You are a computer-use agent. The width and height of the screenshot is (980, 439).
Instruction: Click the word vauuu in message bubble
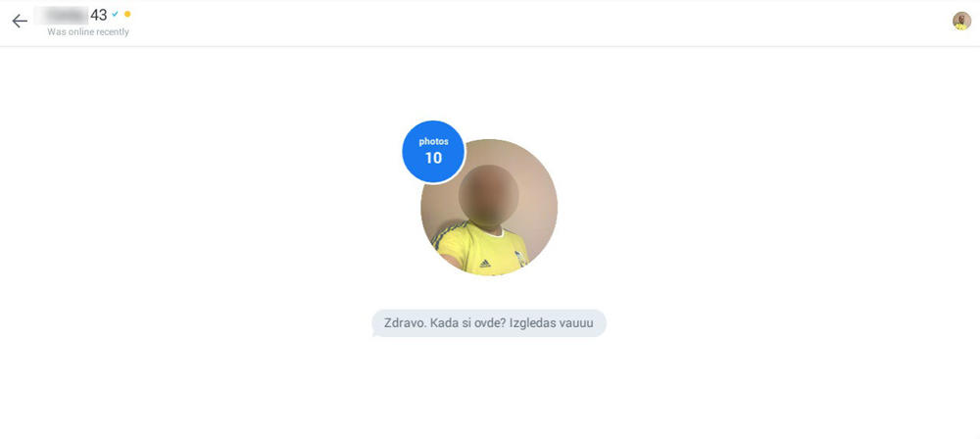point(574,324)
